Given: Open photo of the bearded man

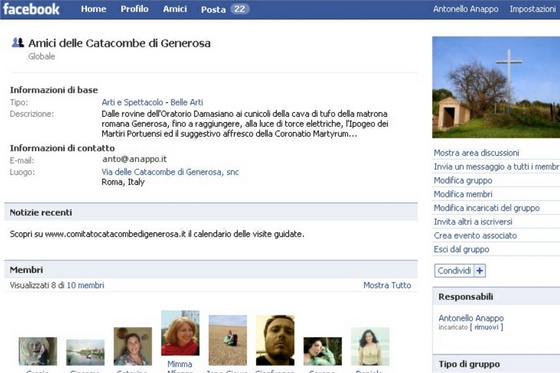Looking at the screenshot, I should [275, 340].
